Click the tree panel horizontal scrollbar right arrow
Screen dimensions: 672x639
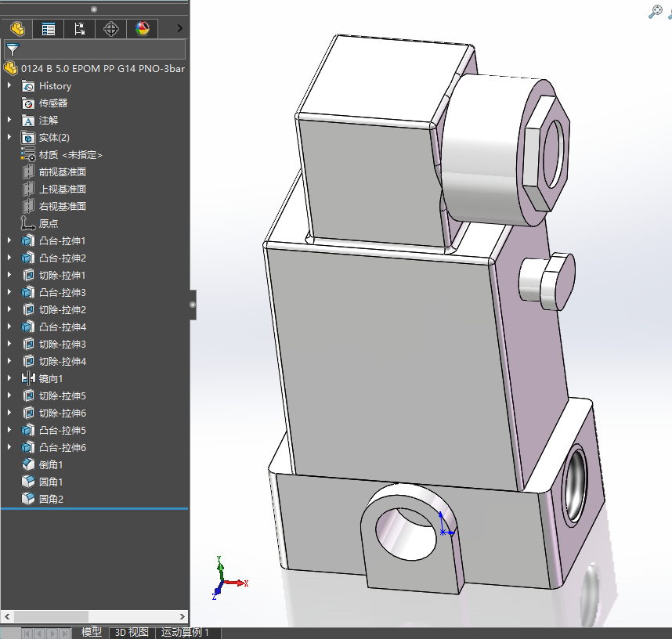click(182, 616)
